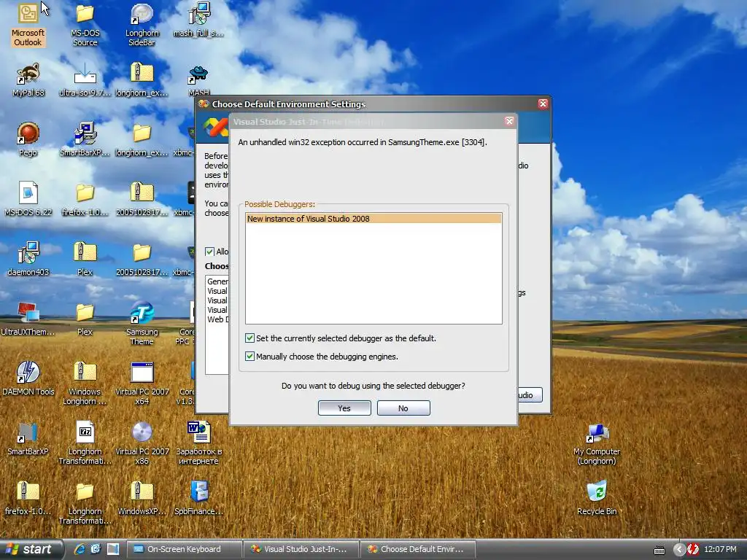Expand hidden system tray icons arrow
Image resolution: width=747 pixels, height=560 pixels.
click(679, 549)
